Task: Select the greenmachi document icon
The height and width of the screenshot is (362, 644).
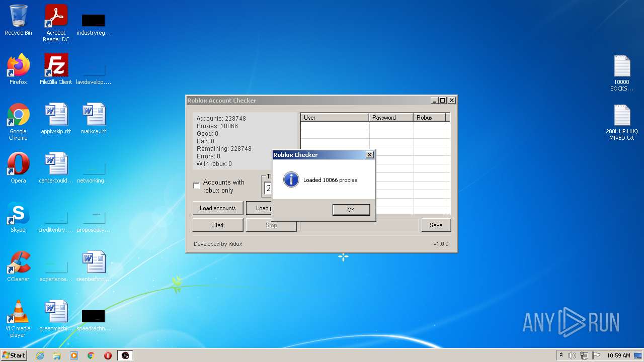Action: point(56,316)
